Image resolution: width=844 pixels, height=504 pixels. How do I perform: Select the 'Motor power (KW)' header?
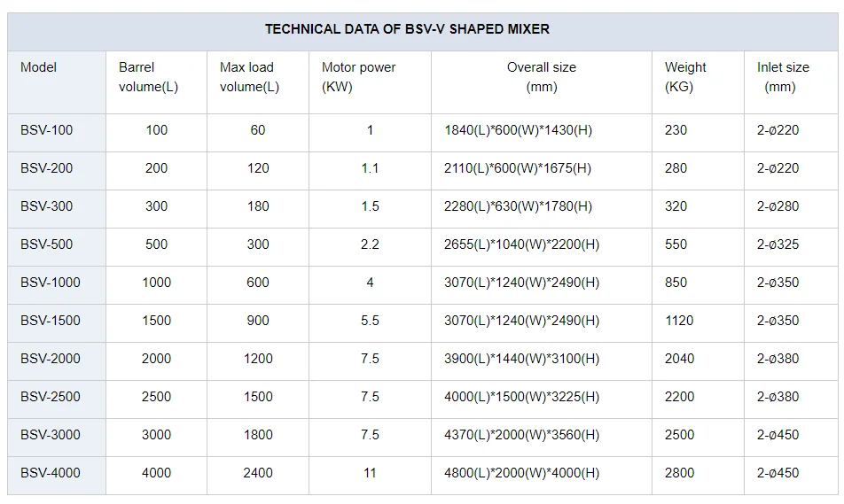coord(358,77)
